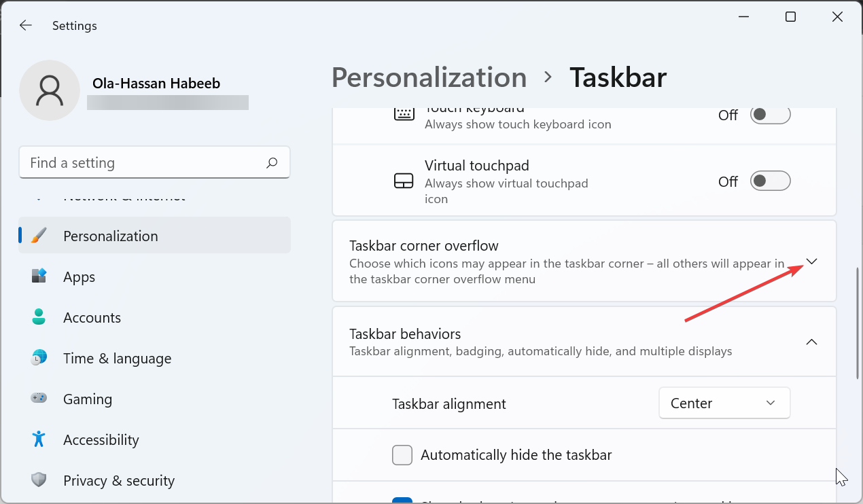Click the settings page vertical scrollbar
This screenshot has height=504, width=863.
point(858,323)
